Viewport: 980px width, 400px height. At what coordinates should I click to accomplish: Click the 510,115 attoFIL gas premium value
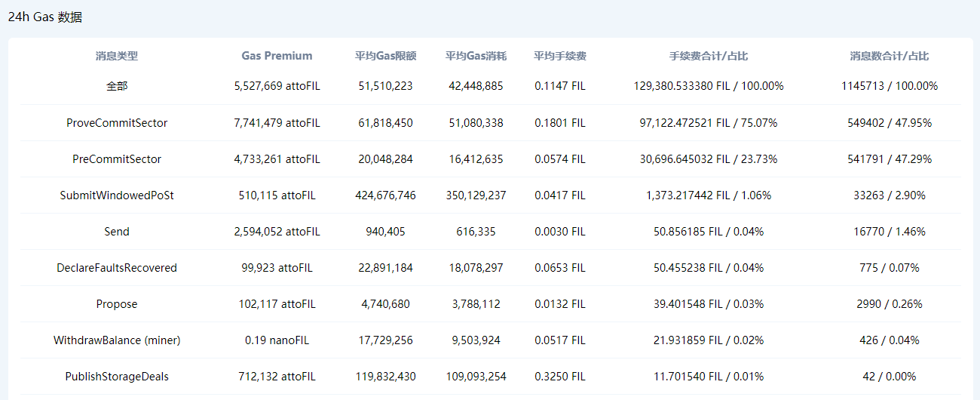coord(277,195)
